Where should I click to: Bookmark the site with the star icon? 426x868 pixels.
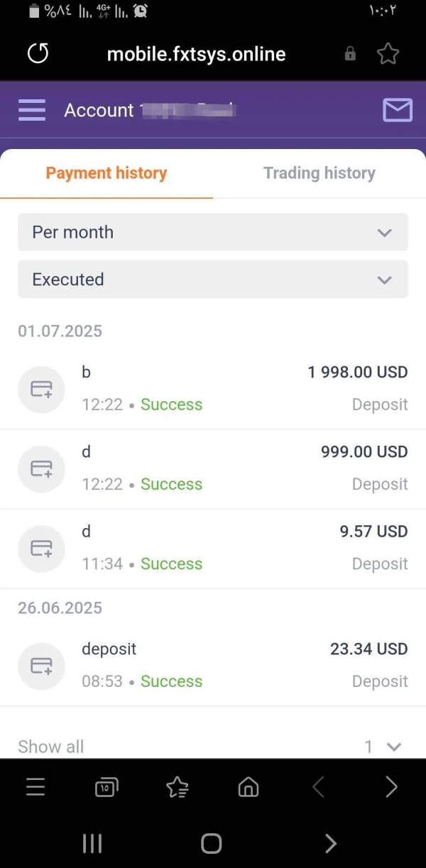[x=388, y=54]
